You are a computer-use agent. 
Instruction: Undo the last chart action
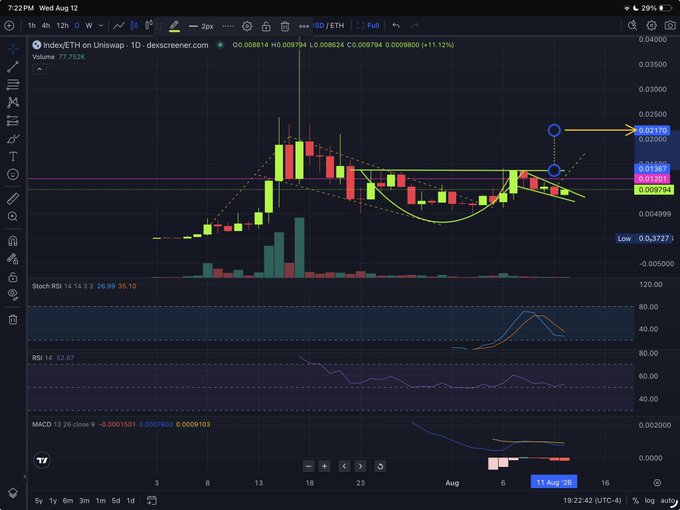pyautogui.click(x=396, y=26)
